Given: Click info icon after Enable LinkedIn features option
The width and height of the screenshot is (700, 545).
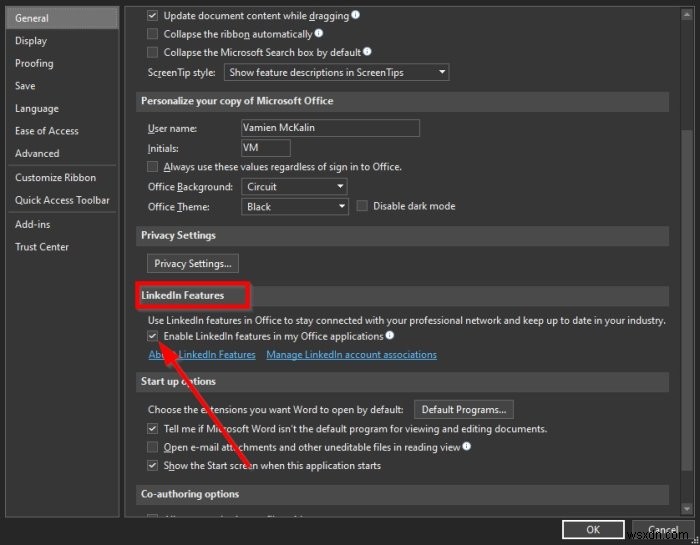Looking at the screenshot, I should 390,335.
